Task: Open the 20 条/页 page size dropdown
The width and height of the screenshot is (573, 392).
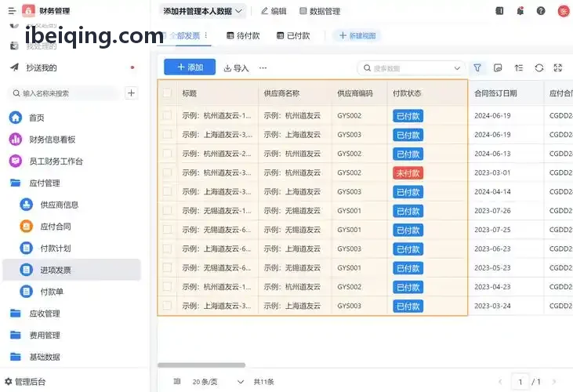Action: pos(218,381)
